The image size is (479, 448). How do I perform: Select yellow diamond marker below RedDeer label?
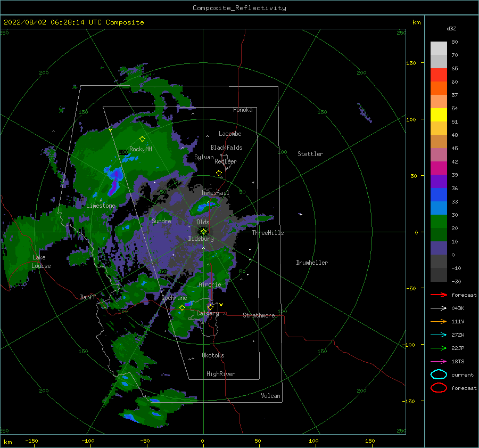pos(219,173)
